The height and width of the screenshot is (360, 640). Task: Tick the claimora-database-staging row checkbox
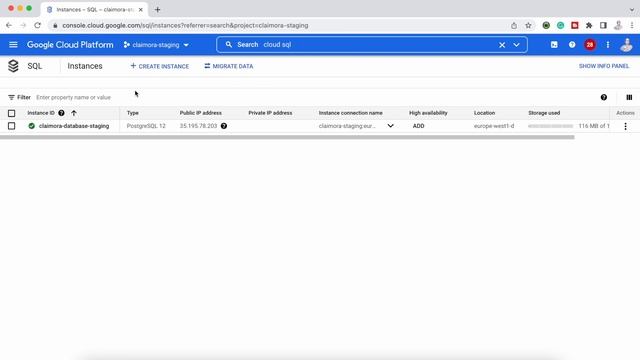pos(11,126)
